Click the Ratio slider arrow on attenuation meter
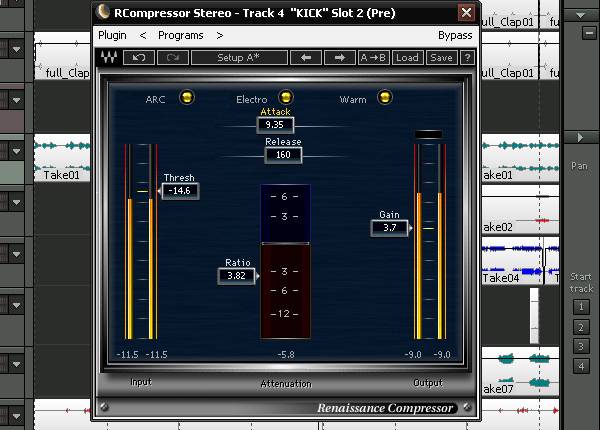Image resolution: width=600 pixels, height=430 pixels. click(258, 276)
